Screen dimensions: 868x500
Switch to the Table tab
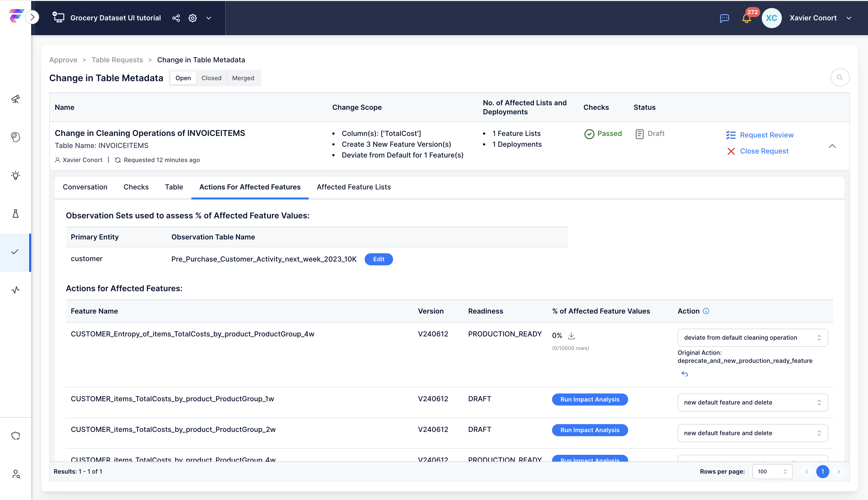point(174,187)
